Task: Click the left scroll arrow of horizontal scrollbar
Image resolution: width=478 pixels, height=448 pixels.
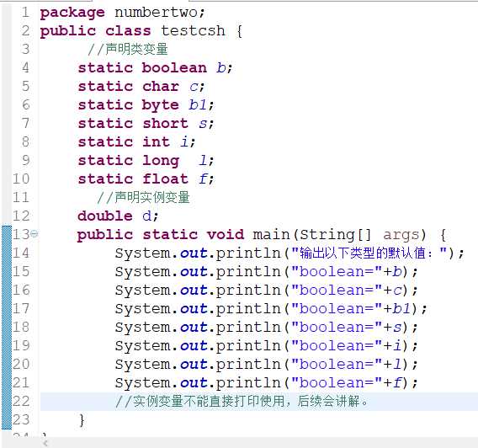Action: (45, 443)
